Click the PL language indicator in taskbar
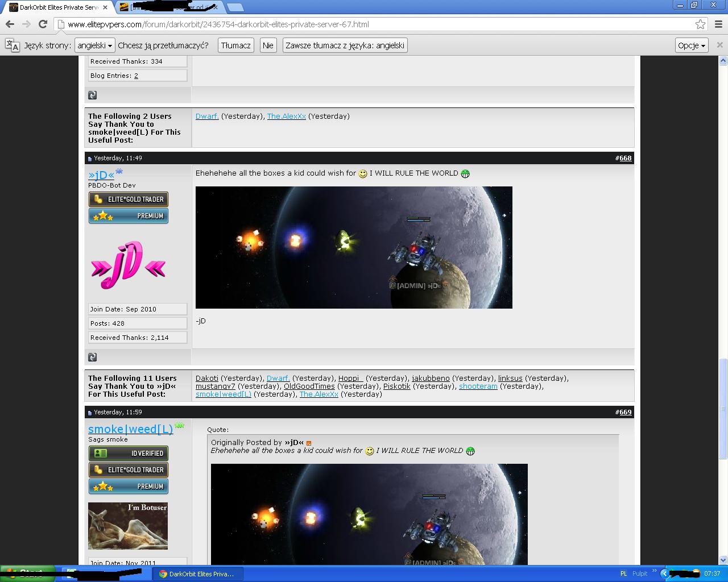The height and width of the screenshot is (582, 728). click(623, 573)
